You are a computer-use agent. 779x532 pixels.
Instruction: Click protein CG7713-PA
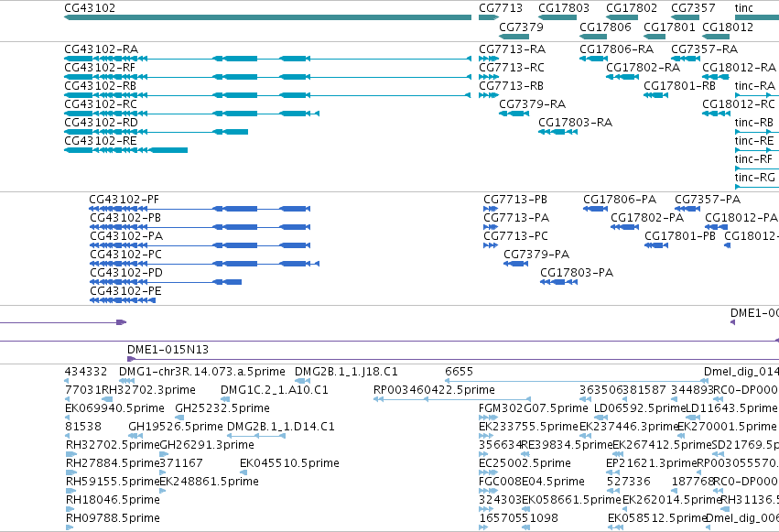point(491,227)
